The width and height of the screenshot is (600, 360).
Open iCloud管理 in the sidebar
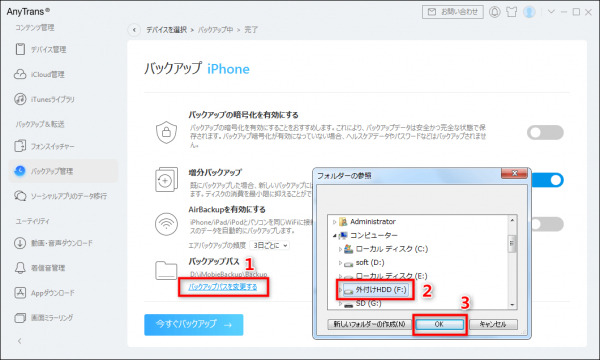click(x=40, y=74)
